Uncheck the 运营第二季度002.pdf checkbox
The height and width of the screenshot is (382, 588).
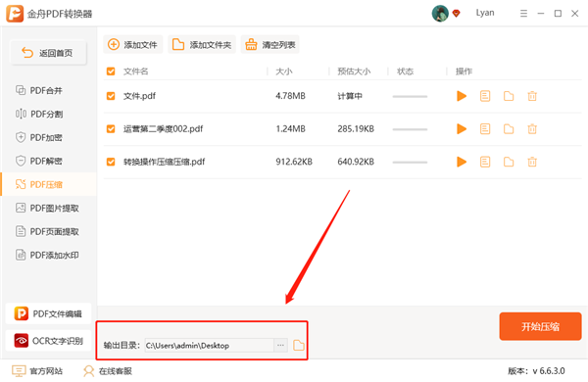click(x=111, y=129)
